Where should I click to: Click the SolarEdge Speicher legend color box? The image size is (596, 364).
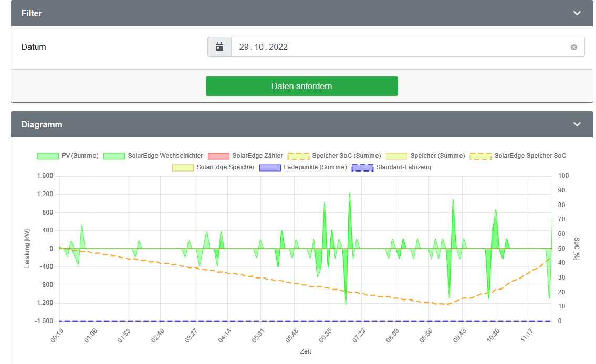click(183, 167)
